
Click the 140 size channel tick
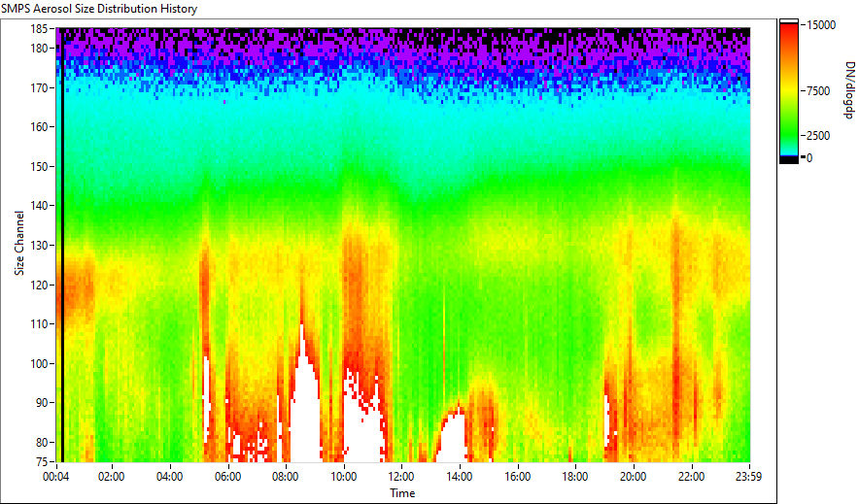(x=40, y=206)
